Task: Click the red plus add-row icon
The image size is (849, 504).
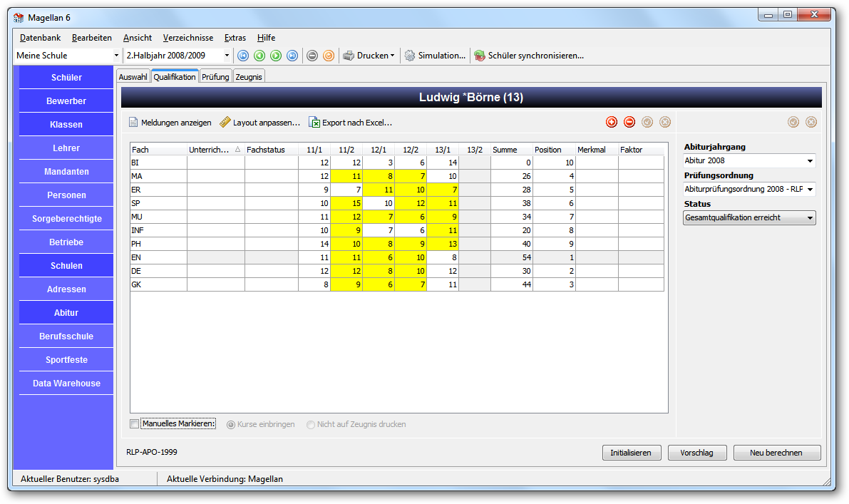Action: pos(612,123)
